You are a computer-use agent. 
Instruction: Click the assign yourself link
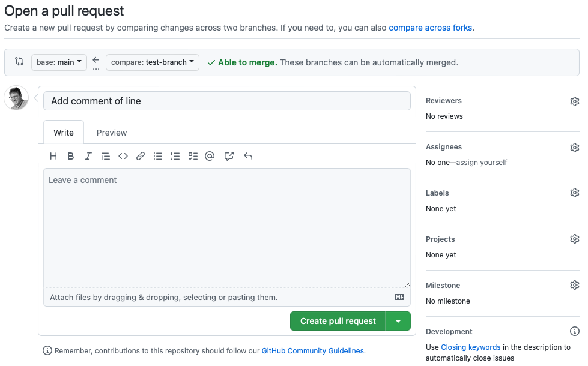tap(482, 163)
